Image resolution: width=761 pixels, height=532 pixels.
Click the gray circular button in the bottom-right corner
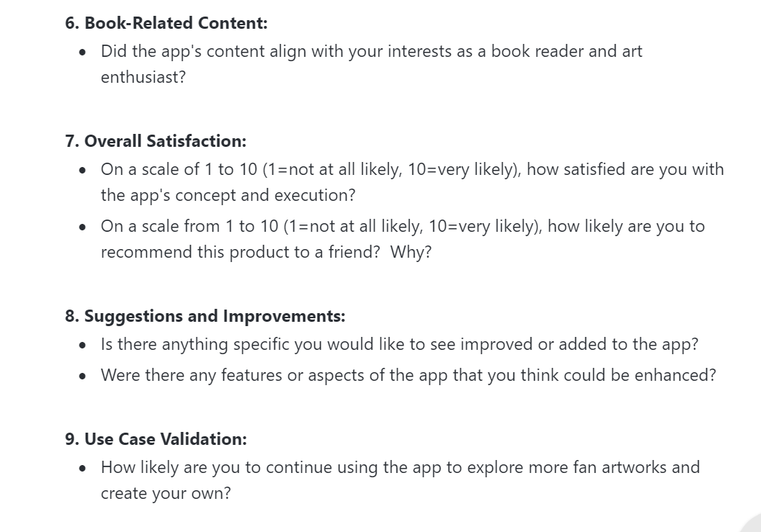click(x=752, y=526)
